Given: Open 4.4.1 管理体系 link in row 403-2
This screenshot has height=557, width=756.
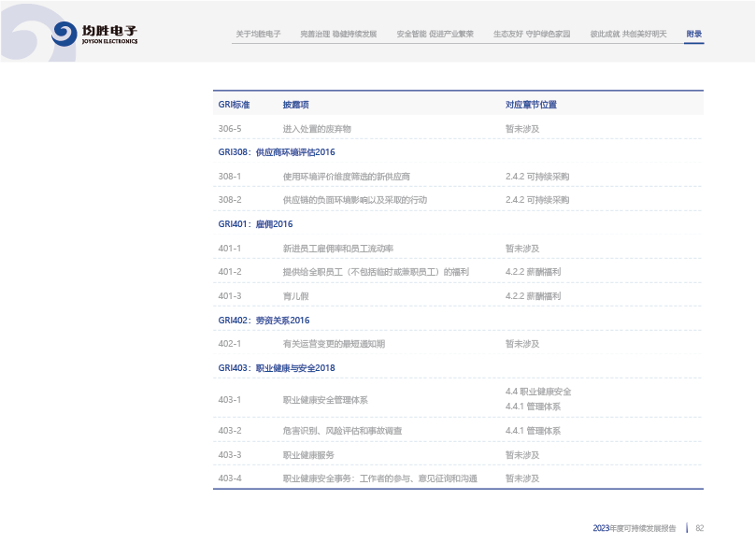Looking at the screenshot, I should coord(533,431).
